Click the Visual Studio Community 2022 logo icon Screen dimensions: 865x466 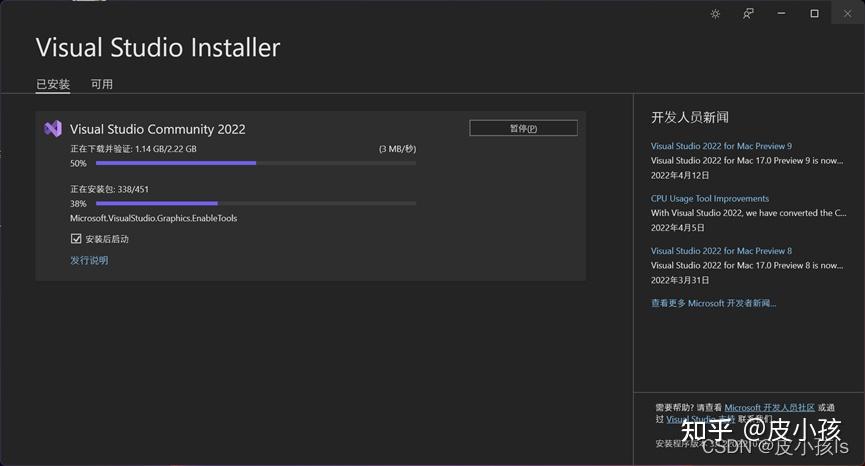(53, 129)
